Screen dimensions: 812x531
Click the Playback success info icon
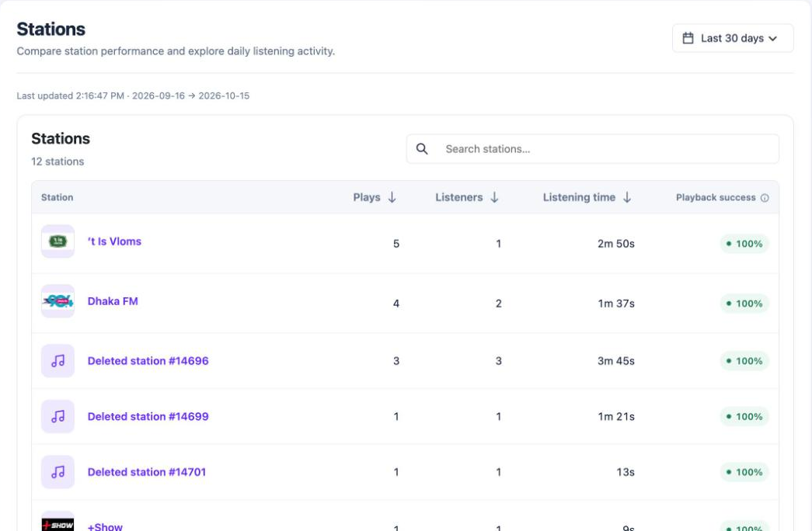[765, 198]
